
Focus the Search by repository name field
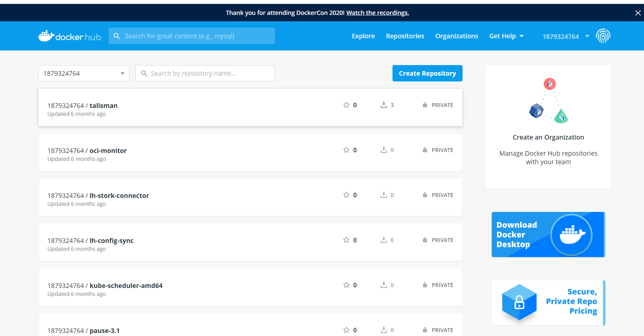tap(205, 73)
